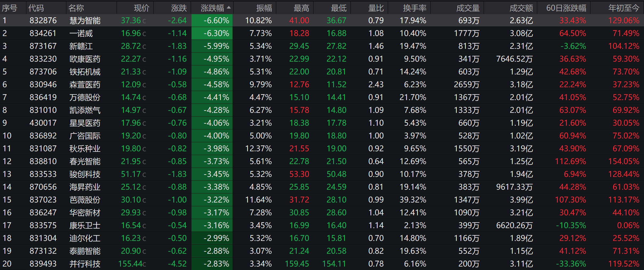
Task: Select the 年初至今 column header
Action: click(624, 8)
